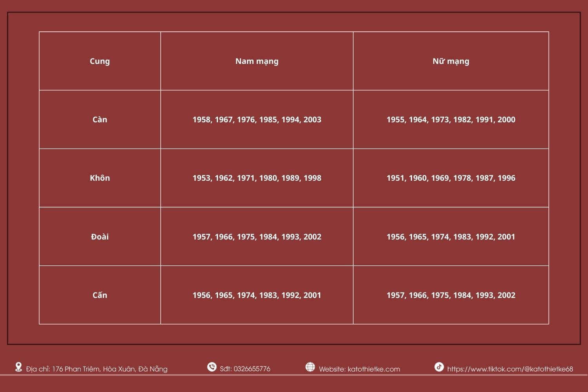Click Đoài Nam mạng years 1957 to 2002
588x392 pixels.
tap(257, 237)
